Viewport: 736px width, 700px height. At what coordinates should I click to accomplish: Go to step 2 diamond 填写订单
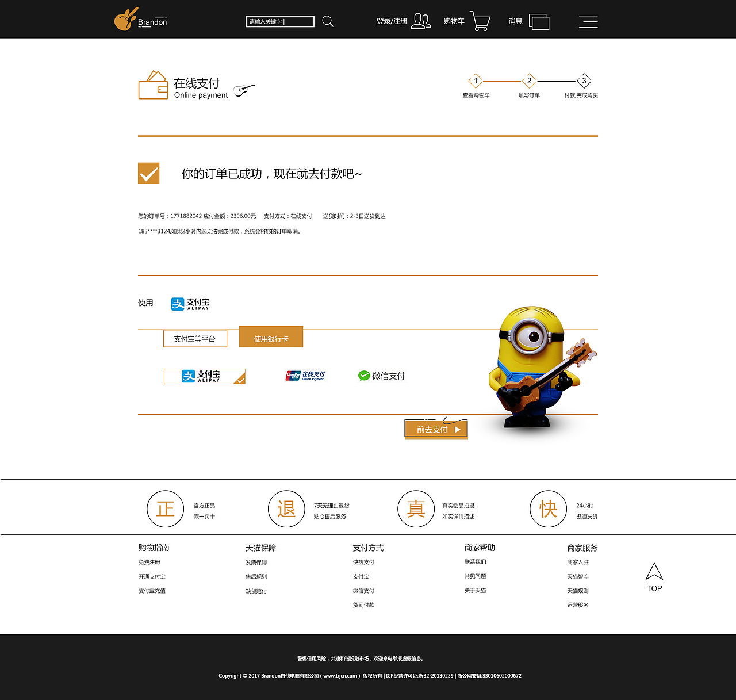coord(529,81)
